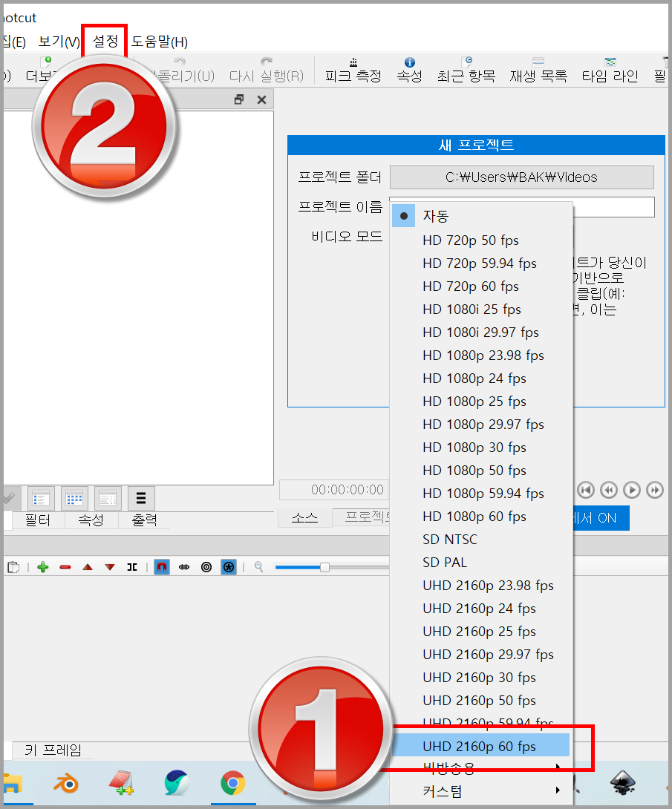This screenshot has height=809, width=672.
Task: Click the project name (프로젝트 이름) input field
Action: [614, 207]
